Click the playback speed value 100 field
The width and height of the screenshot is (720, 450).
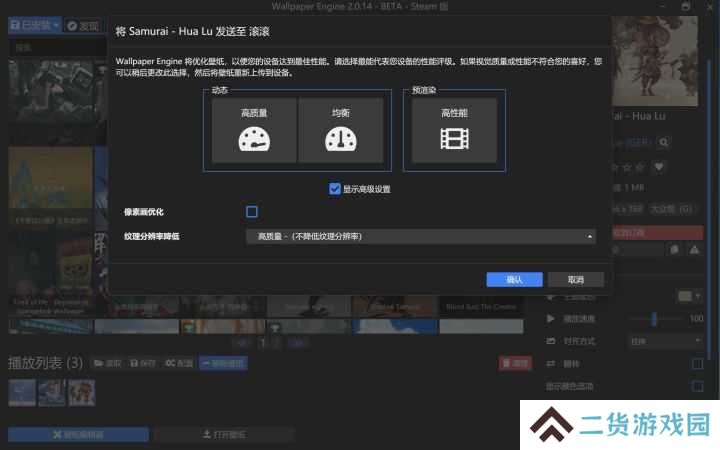[696, 319]
